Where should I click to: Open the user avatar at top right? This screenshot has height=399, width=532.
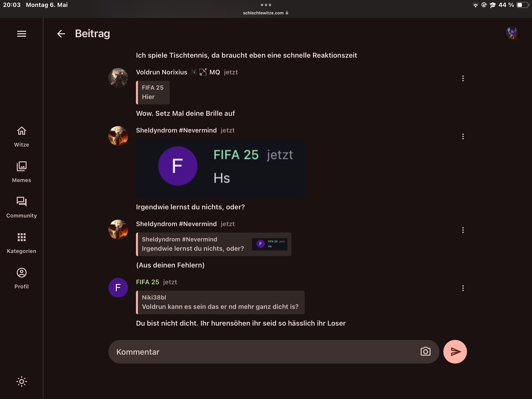coord(512,34)
